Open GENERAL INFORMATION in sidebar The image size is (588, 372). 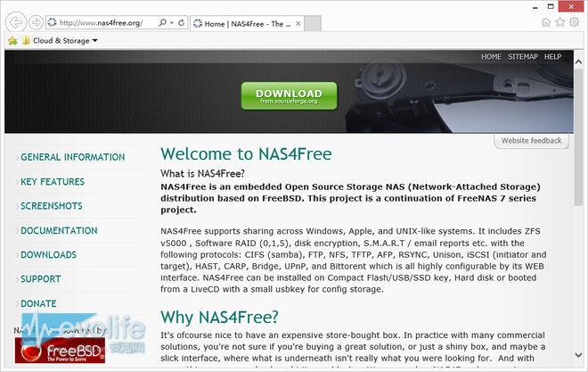pyautogui.click(x=73, y=157)
